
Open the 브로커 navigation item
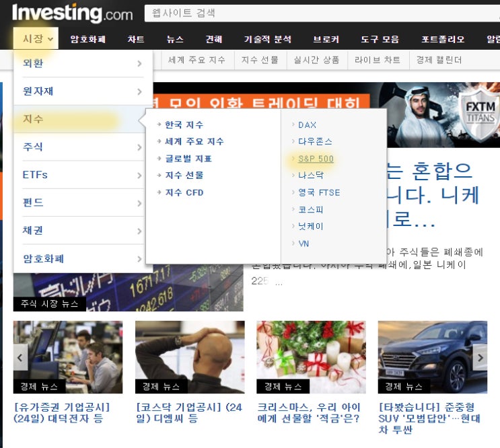[326, 39]
